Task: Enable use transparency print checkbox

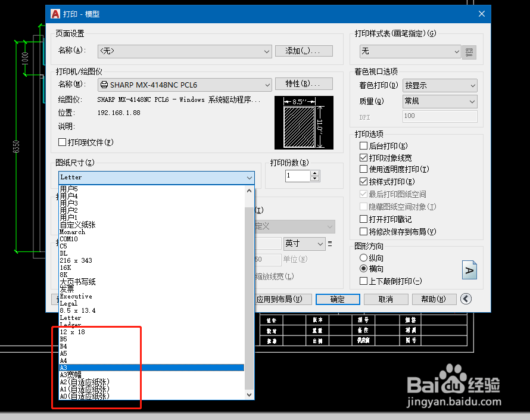Action: [364, 169]
